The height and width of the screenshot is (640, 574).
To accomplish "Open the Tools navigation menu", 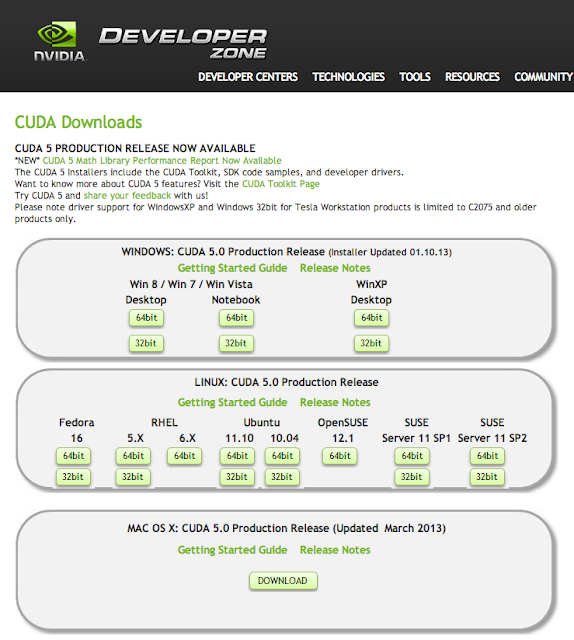I will pos(415,77).
